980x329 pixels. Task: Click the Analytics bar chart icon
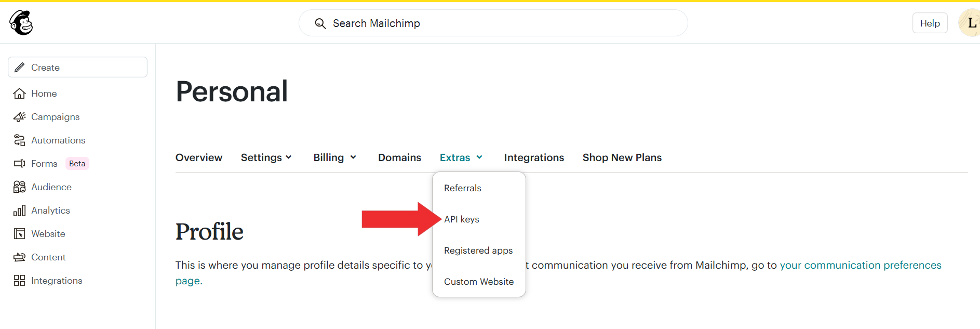point(19,210)
